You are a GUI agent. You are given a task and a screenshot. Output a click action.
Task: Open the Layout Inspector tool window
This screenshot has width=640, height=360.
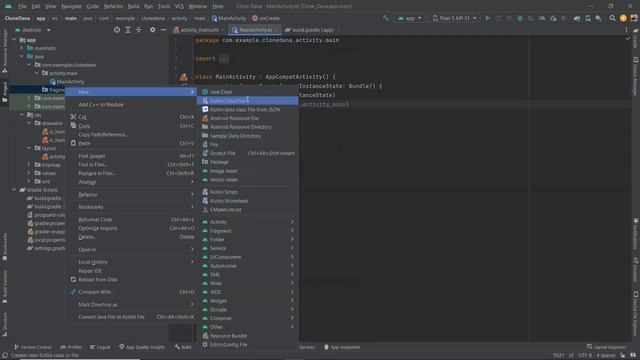tap(607, 347)
